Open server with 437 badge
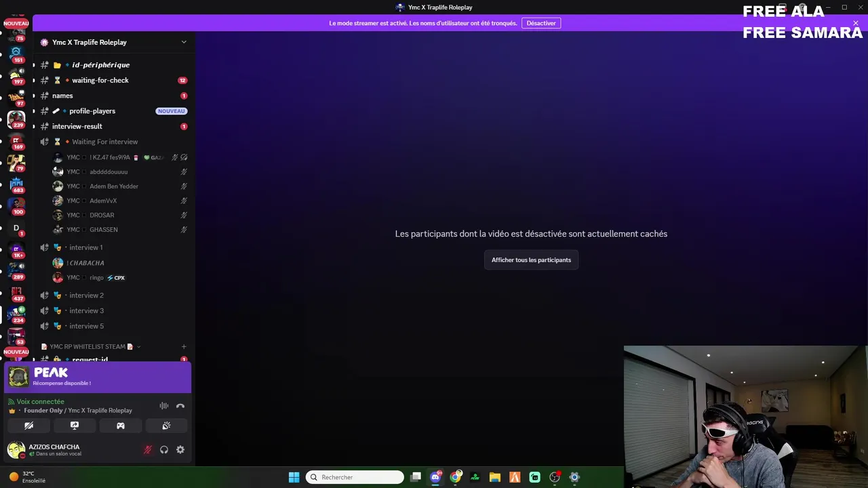 16,293
